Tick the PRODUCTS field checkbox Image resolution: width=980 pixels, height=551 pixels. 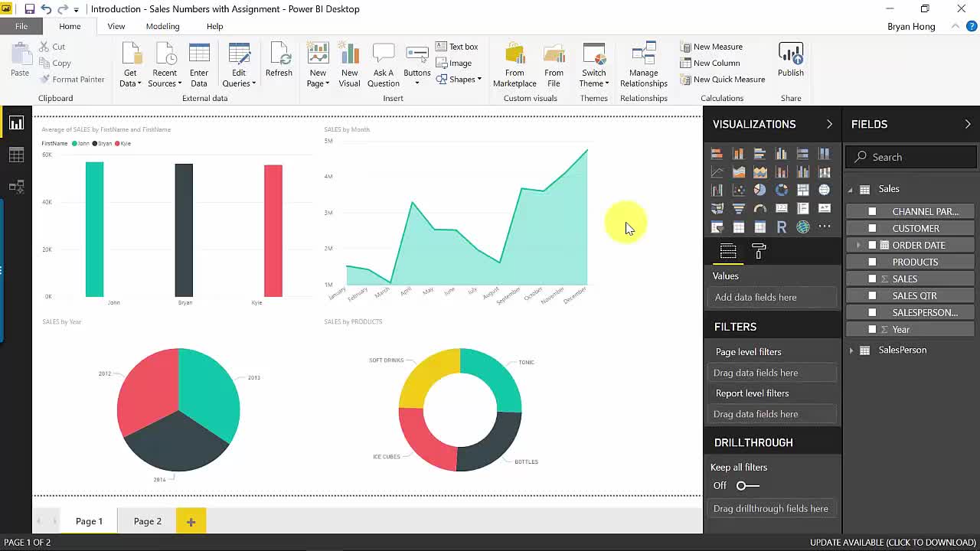pyautogui.click(x=872, y=262)
